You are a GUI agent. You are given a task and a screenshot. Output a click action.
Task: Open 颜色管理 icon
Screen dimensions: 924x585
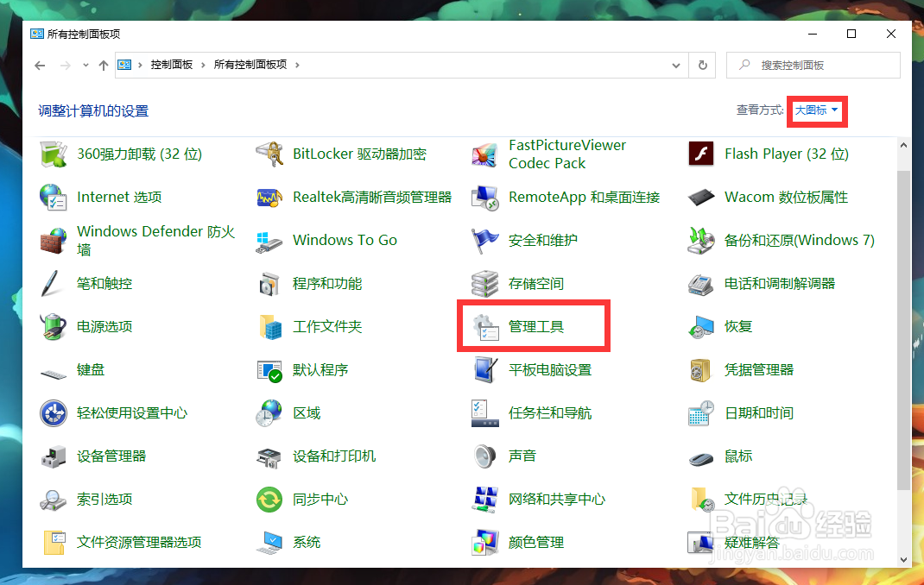(x=485, y=543)
